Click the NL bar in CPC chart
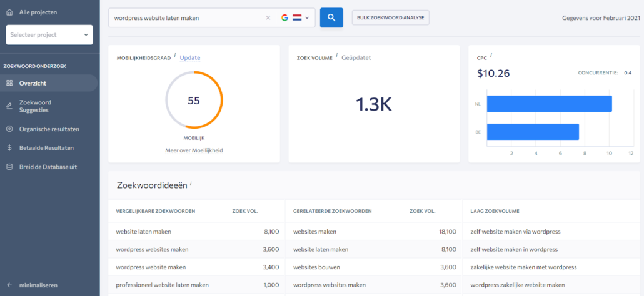The height and width of the screenshot is (296, 644). (x=550, y=104)
